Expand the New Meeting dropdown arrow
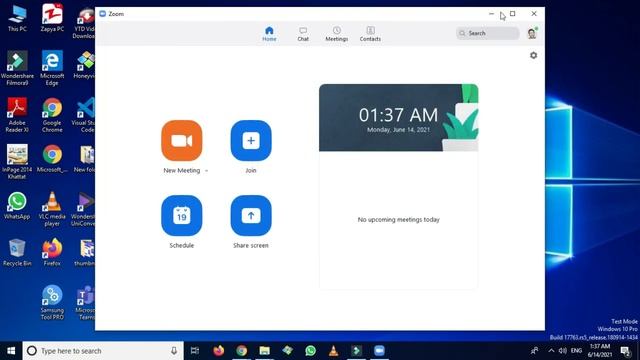640x360 pixels. (206, 171)
